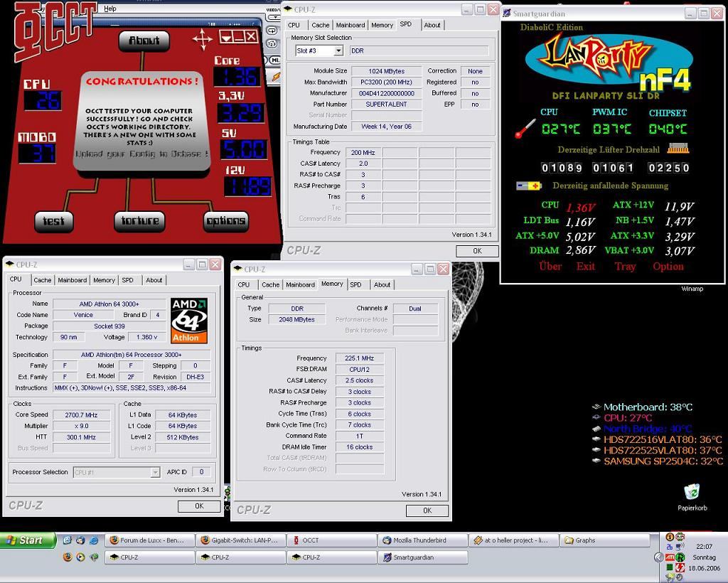Open the CPU tab in CPU-Z Memory window
728x583 pixels.
coord(244,285)
